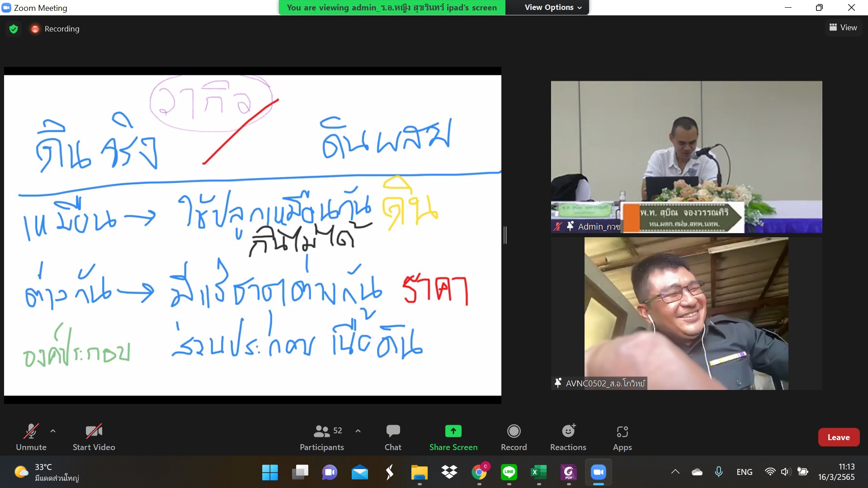Select the Admin_กวช video thumbnail
This screenshot has height=488, width=868.
tap(686, 157)
